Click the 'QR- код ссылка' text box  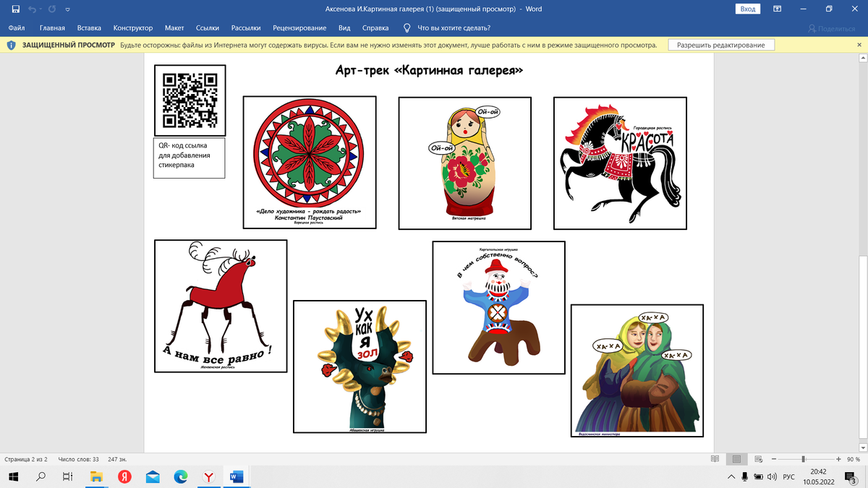[190, 158]
